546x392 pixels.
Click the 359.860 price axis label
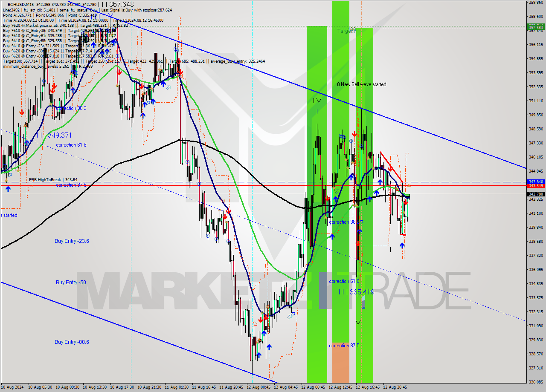pyautogui.click(x=536, y=3)
